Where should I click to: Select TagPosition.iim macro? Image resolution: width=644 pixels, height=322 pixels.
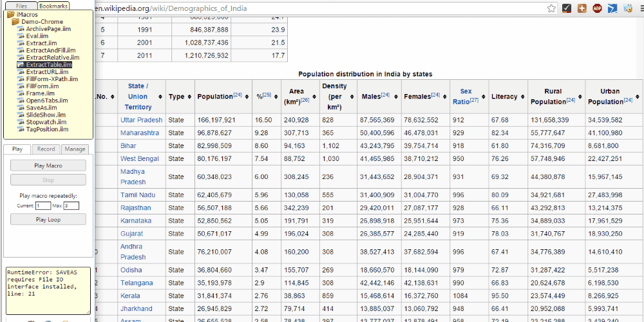(47, 129)
